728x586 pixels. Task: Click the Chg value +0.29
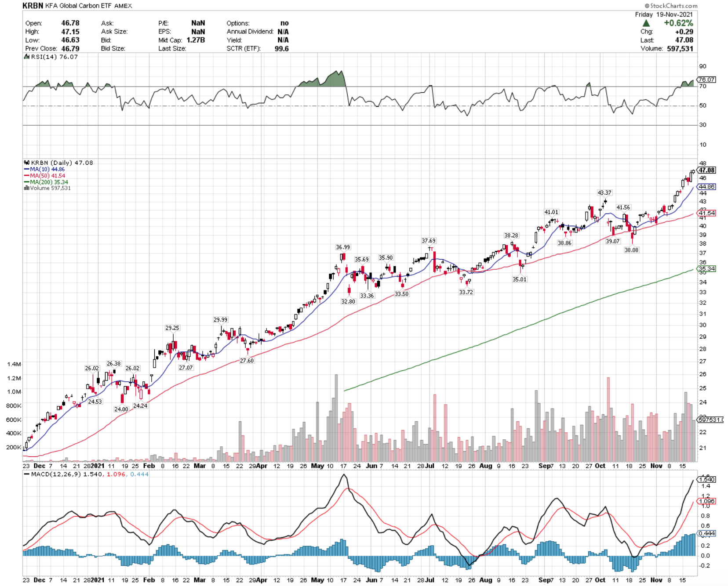(x=684, y=32)
